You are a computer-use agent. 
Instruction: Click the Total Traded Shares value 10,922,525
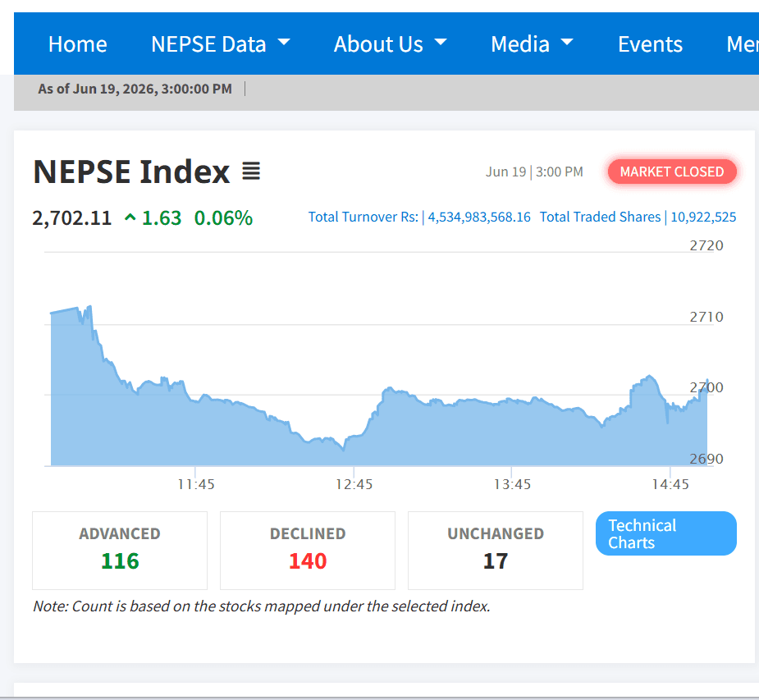pos(703,217)
